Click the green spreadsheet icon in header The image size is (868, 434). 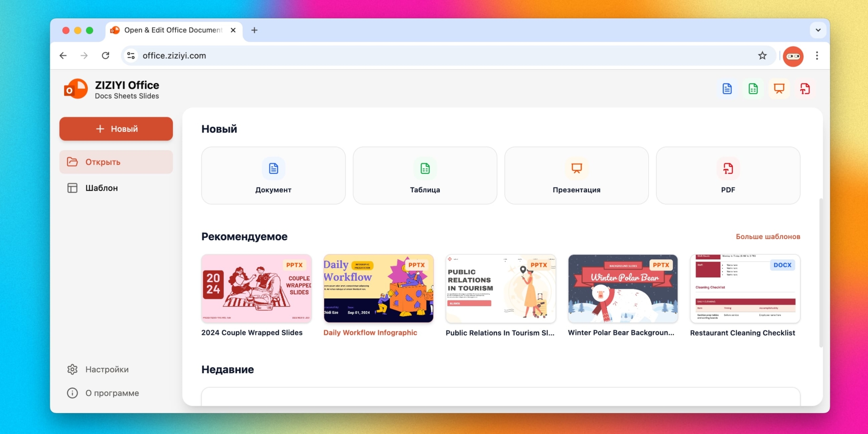point(753,89)
